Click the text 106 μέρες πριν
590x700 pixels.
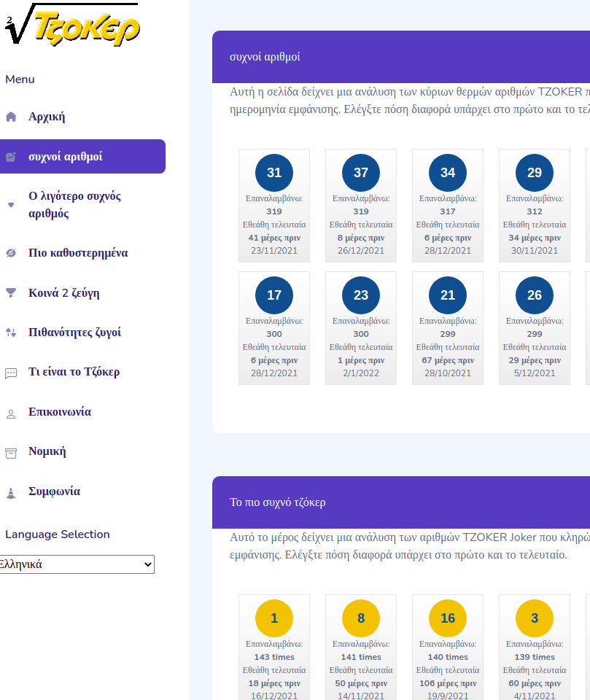coord(448,683)
